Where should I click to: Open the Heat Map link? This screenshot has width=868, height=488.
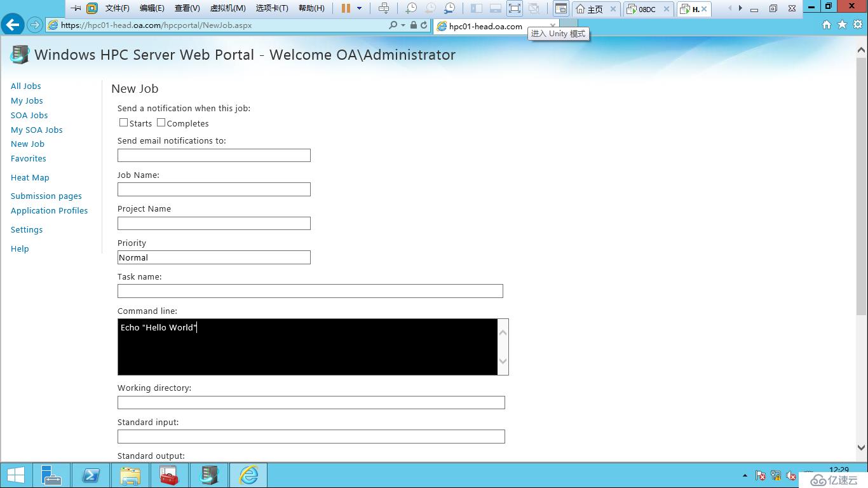click(30, 177)
